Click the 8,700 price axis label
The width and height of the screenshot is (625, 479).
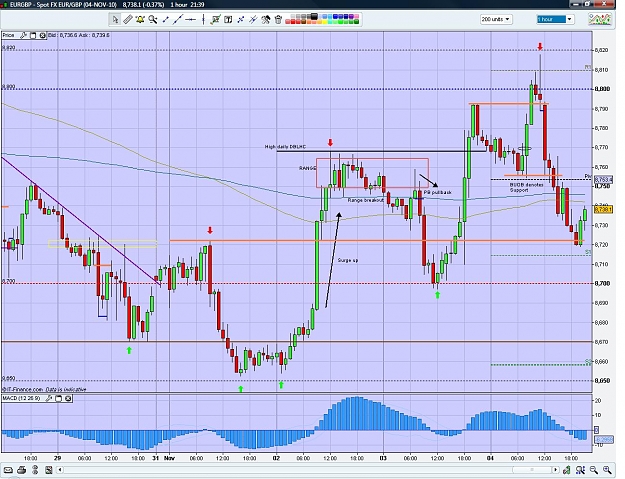[x=602, y=283]
